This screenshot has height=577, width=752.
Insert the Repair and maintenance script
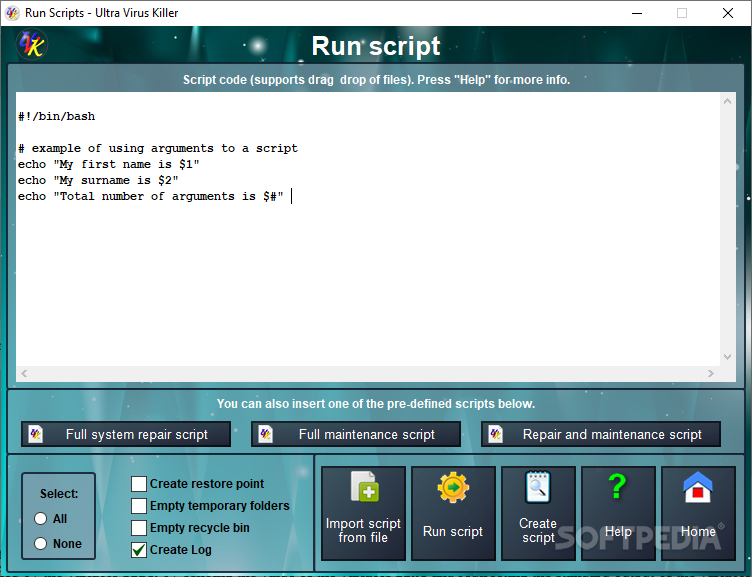[x=601, y=435]
